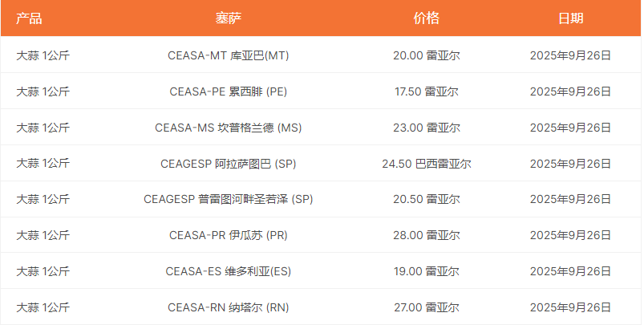Screen dimensions: 644x325
Task: Click the 20.00 雷亚尔 price
Action: click(426, 55)
